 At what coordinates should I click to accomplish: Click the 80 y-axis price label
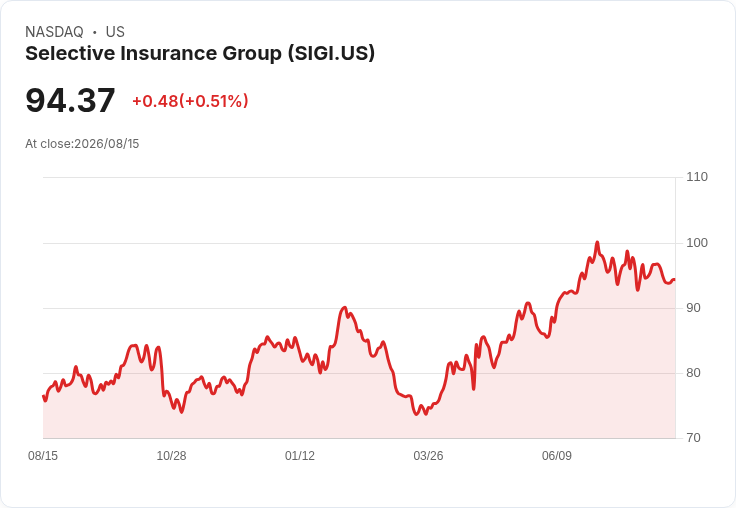[693, 373]
